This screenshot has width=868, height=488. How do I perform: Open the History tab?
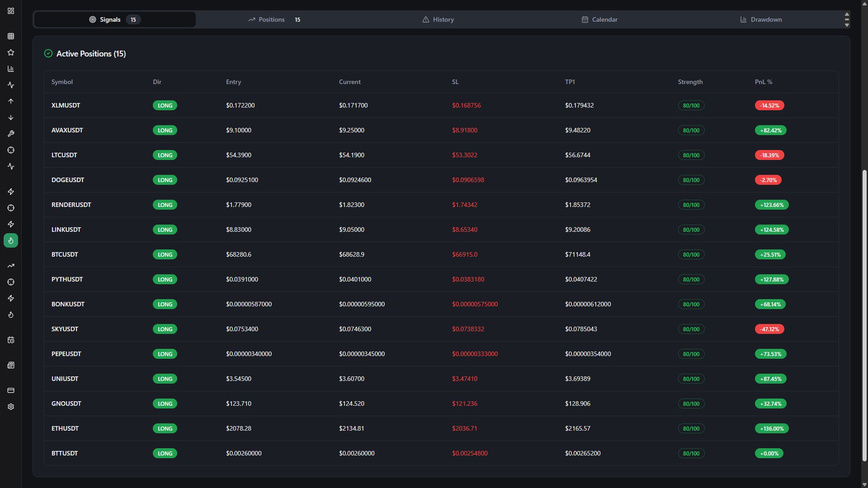[x=438, y=19]
